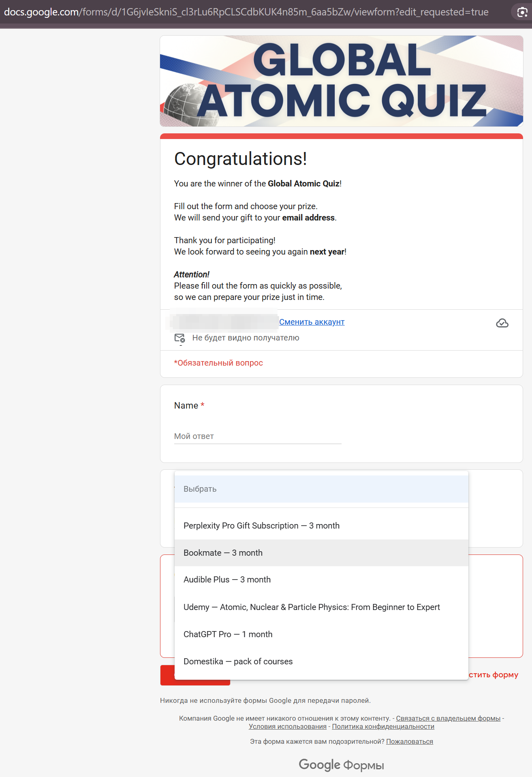Click the Global Atomic Quiz banner image
This screenshot has height=777, width=532.
pyautogui.click(x=341, y=81)
